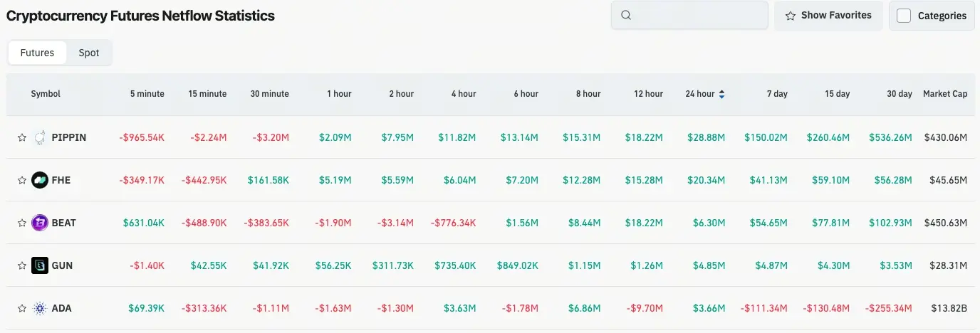
Task: Star the BEAT row
Action: (x=22, y=223)
